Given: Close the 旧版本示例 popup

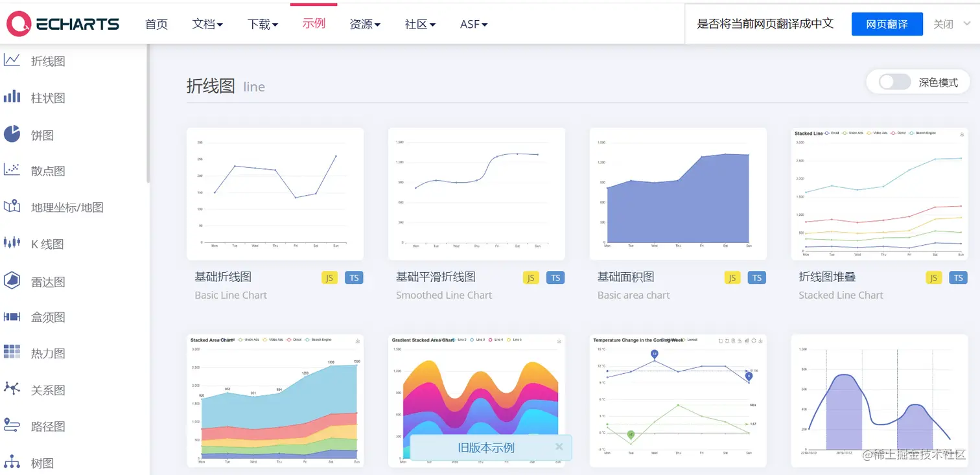Looking at the screenshot, I should [559, 446].
